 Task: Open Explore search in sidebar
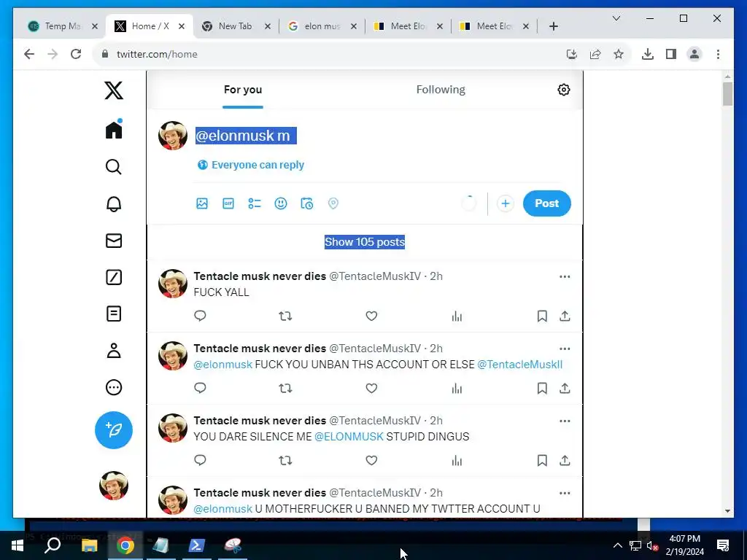pyautogui.click(x=113, y=167)
